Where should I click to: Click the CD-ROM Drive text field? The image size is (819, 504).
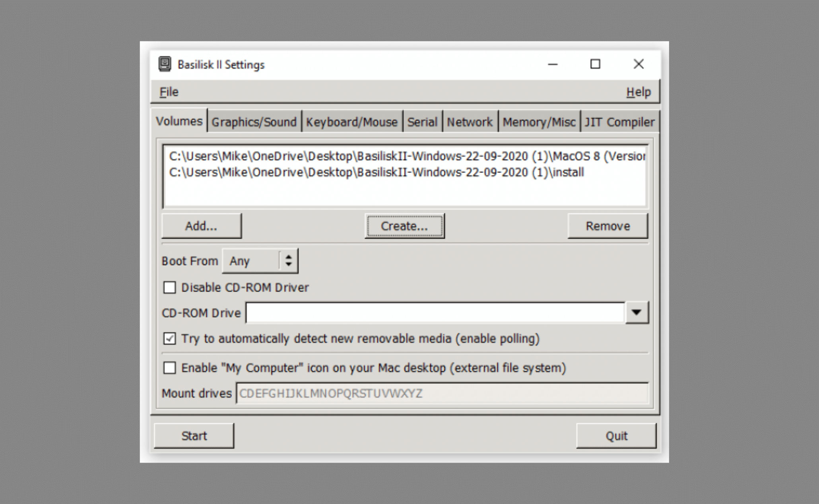coord(435,313)
